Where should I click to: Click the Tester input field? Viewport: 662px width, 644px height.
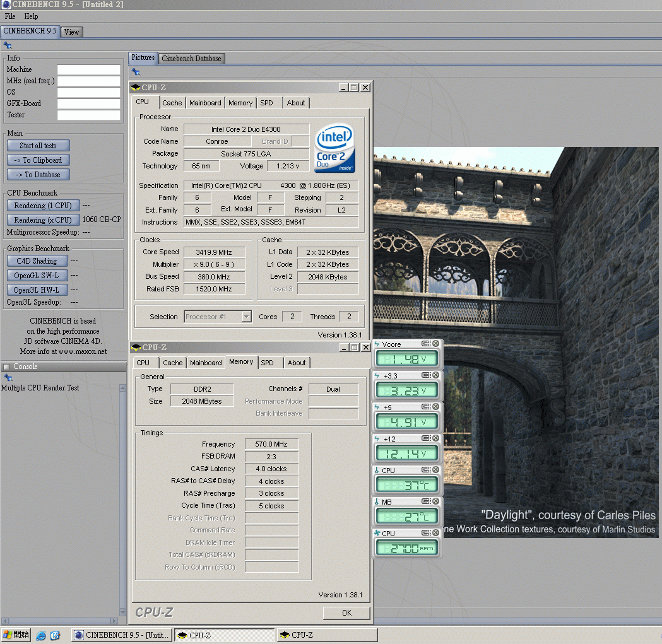click(x=88, y=115)
